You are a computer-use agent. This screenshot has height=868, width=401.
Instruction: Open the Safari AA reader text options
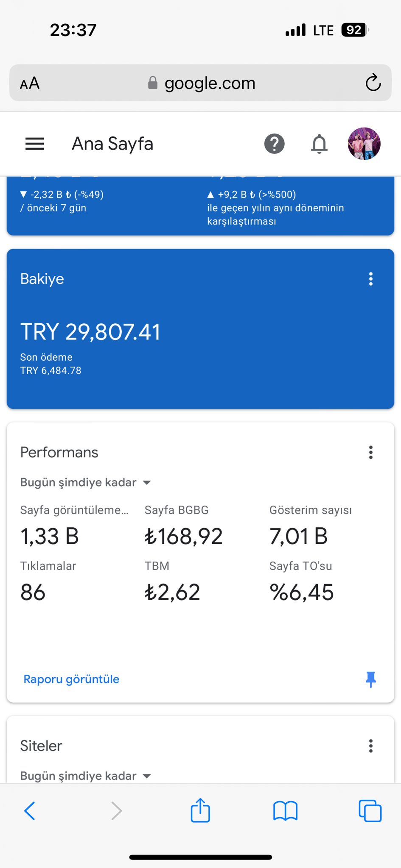pos(30,83)
